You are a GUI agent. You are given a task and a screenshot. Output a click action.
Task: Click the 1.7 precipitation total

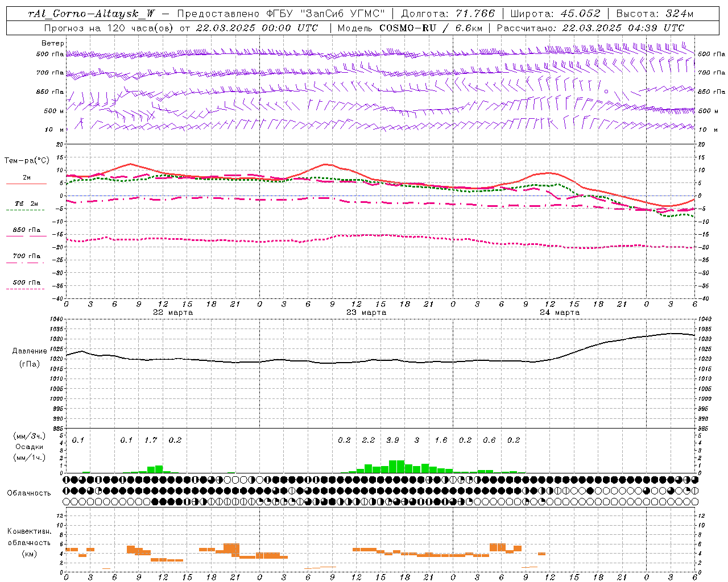pos(151,440)
